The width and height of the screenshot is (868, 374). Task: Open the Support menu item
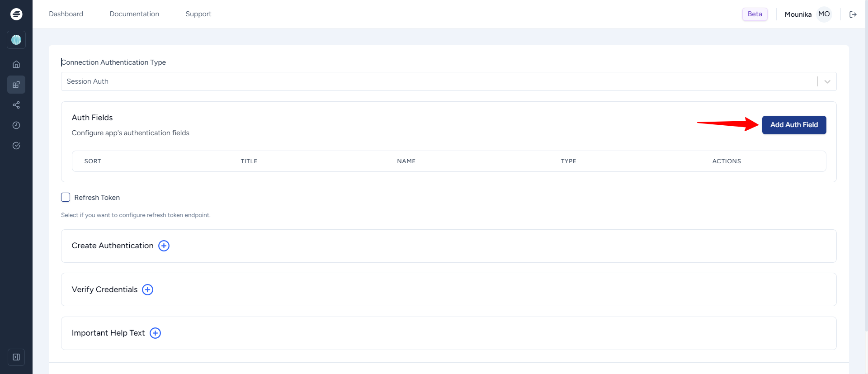click(198, 14)
